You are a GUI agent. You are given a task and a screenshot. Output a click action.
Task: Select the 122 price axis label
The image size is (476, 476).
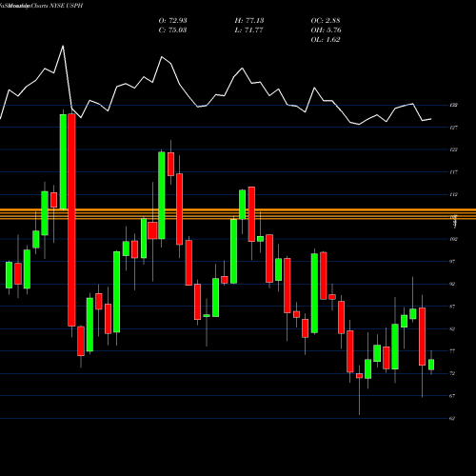point(454,149)
